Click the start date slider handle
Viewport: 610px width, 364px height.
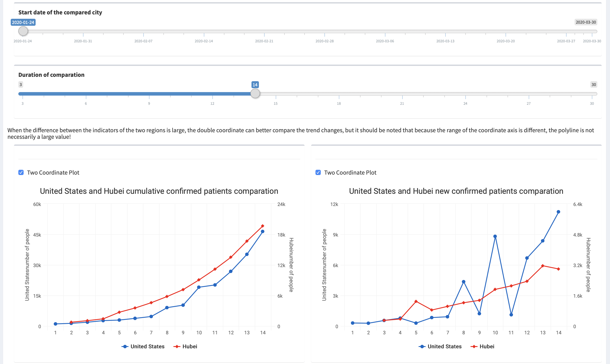point(23,31)
